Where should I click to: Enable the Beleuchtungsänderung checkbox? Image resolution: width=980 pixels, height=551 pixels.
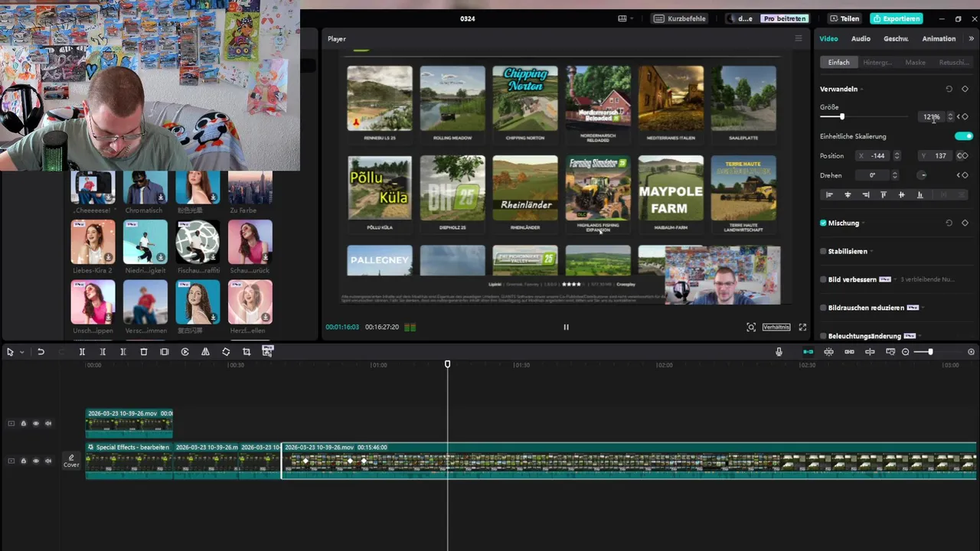point(823,336)
